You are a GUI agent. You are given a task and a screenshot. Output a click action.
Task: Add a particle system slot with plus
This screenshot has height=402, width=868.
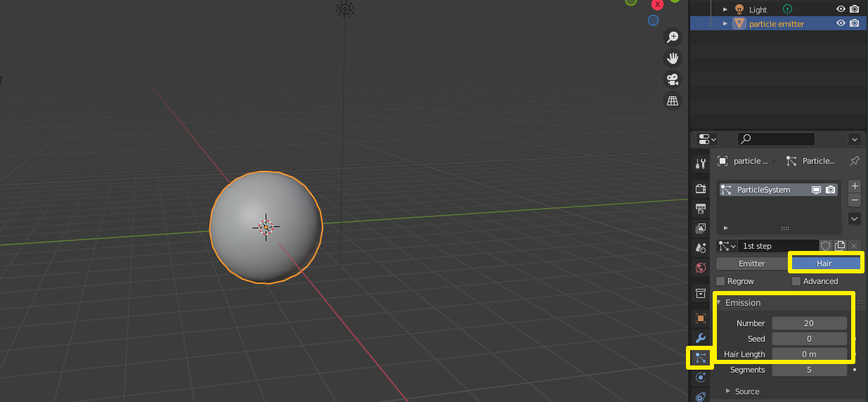tap(855, 186)
